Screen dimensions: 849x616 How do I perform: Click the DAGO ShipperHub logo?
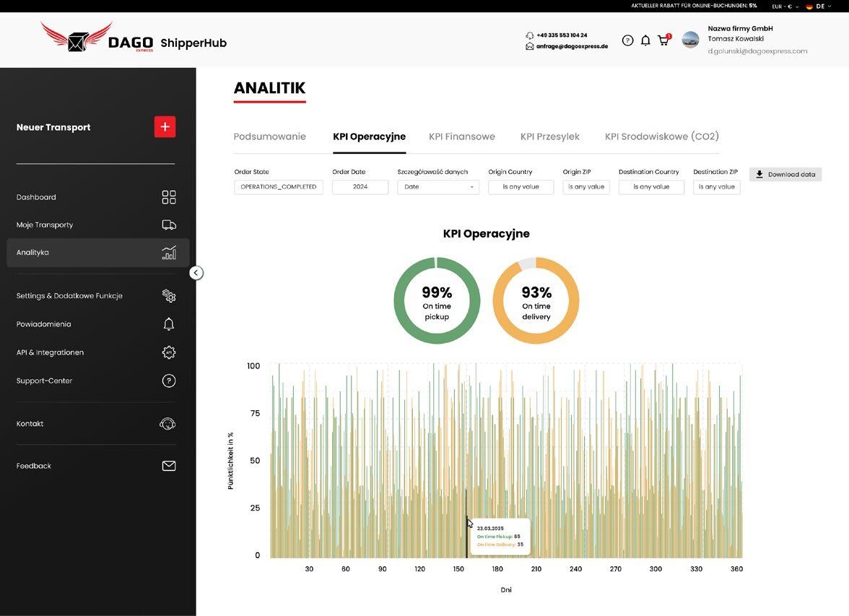(x=134, y=38)
